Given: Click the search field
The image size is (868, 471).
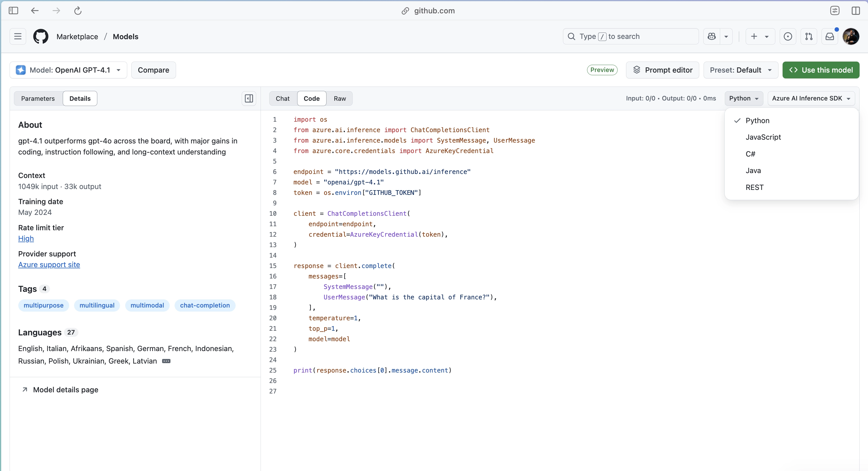Looking at the screenshot, I should point(630,36).
